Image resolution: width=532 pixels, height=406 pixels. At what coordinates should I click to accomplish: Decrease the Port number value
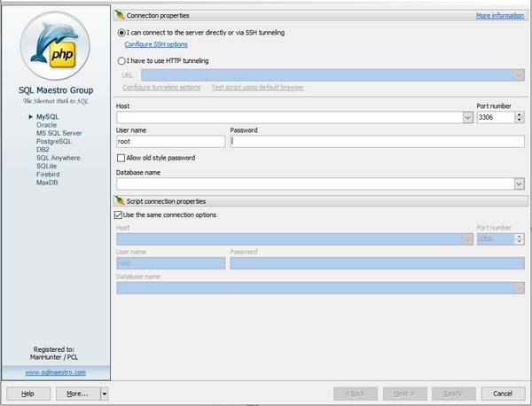tap(519, 120)
